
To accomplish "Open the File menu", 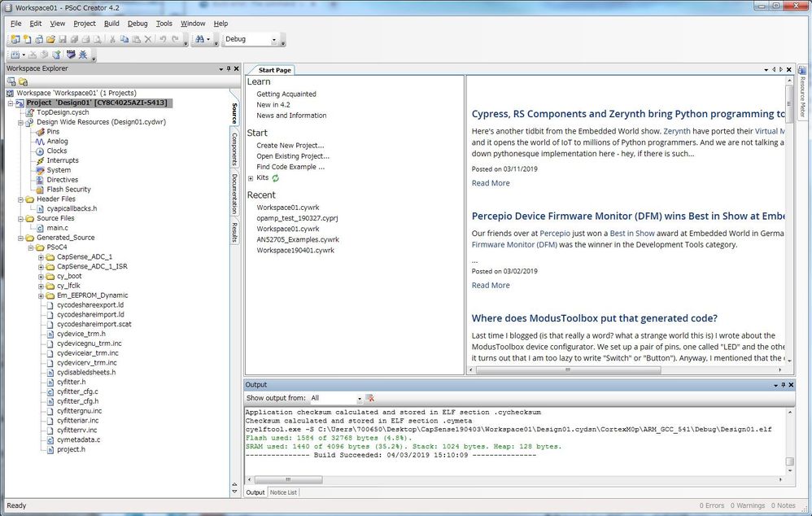I will coord(16,24).
